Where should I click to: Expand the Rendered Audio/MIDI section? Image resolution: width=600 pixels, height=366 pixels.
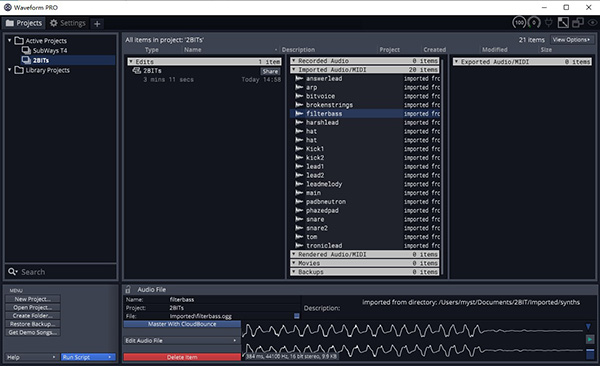[x=293, y=254]
